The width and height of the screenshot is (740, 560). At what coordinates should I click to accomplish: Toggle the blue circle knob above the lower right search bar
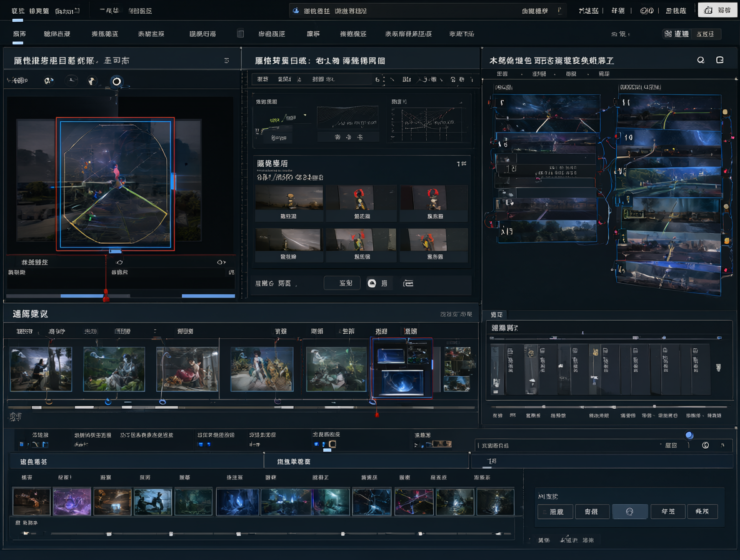click(x=689, y=435)
